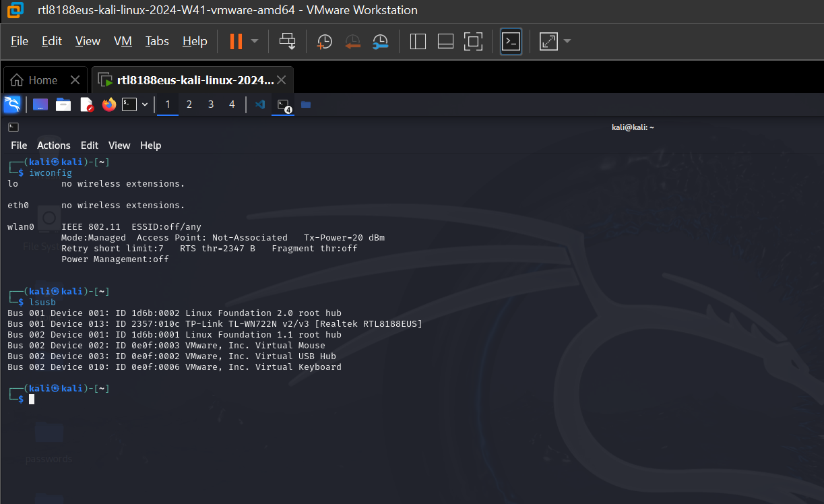Show desktop from the Kali panel
The height and width of the screenshot is (504, 824).
[x=40, y=104]
